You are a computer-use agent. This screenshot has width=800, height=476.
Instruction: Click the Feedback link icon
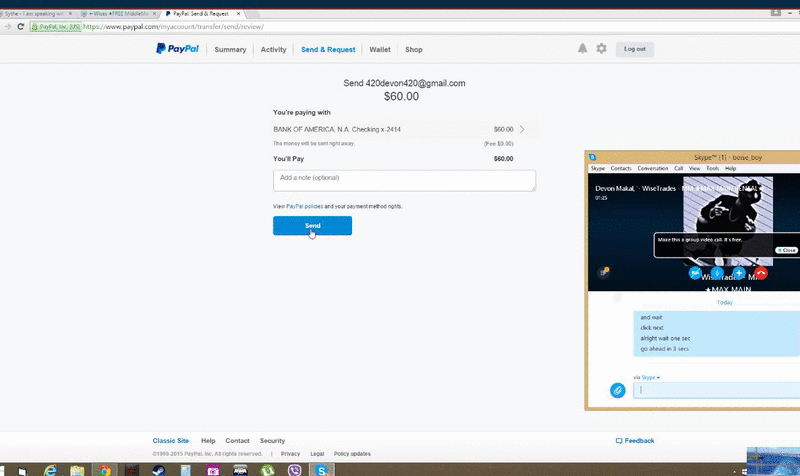pos(619,441)
